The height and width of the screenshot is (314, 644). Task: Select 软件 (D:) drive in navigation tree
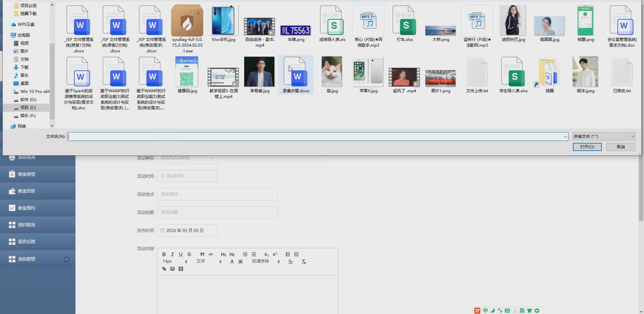click(28, 100)
